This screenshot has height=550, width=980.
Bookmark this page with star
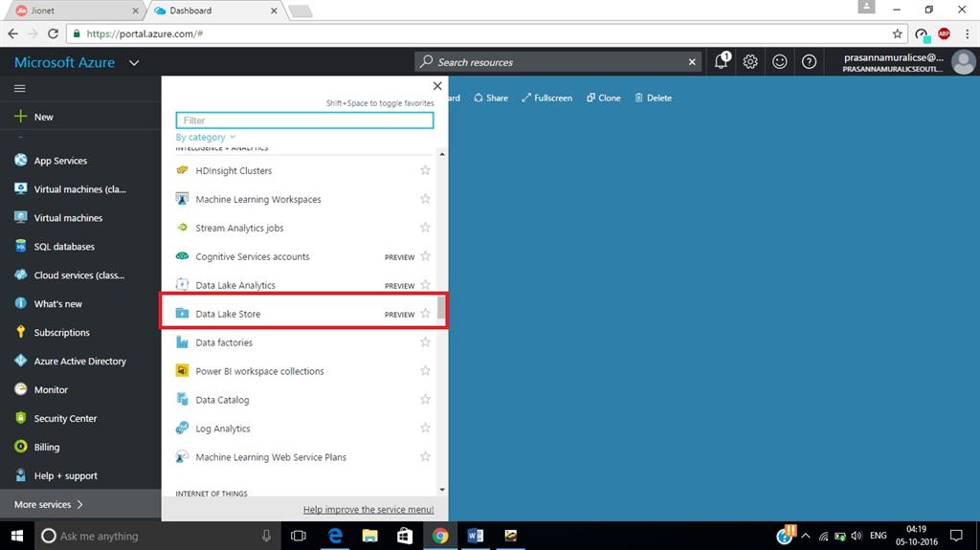point(898,33)
